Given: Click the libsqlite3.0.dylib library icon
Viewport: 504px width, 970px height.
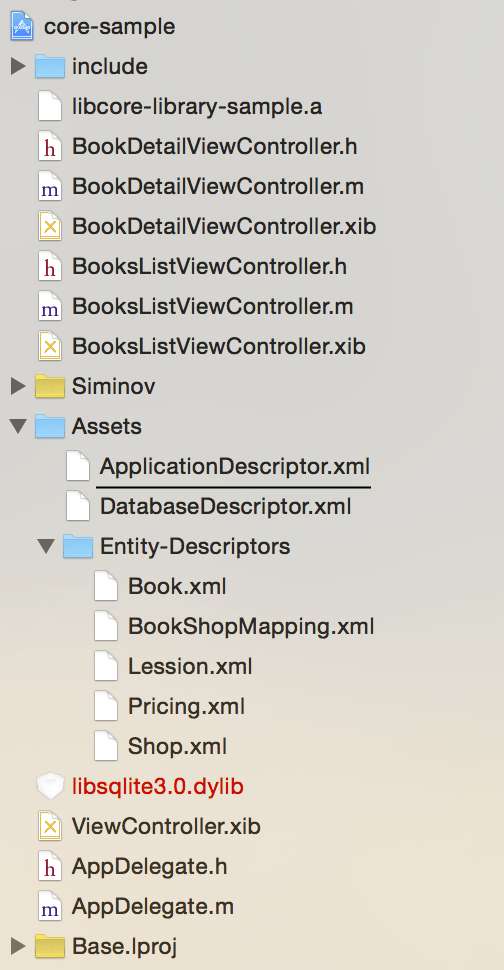Looking at the screenshot, I should tap(50, 786).
